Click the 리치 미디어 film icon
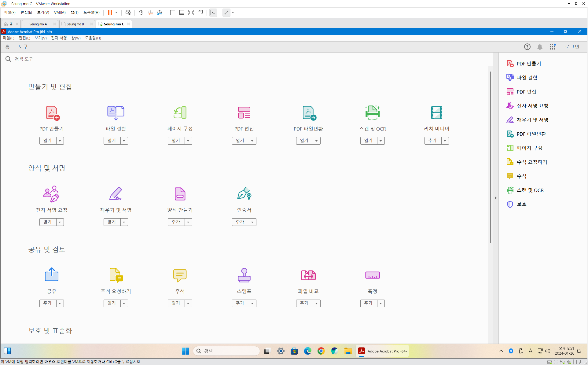 click(436, 113)
